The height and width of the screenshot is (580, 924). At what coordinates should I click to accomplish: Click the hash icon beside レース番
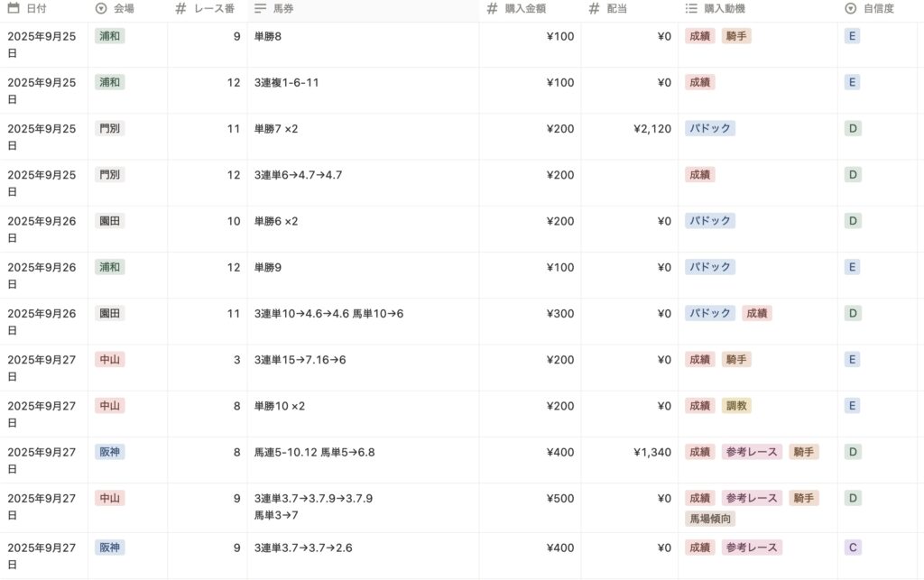click(180, 9)
